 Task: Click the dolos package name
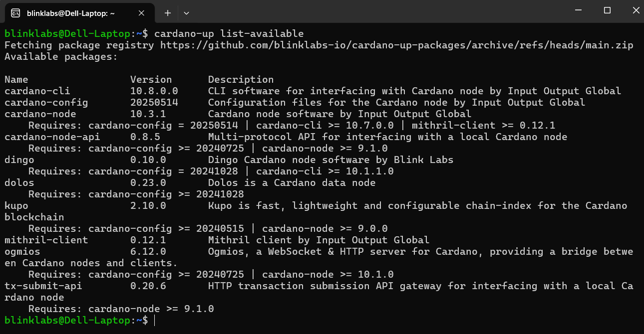pyautogui.click(x=19, y=183)
